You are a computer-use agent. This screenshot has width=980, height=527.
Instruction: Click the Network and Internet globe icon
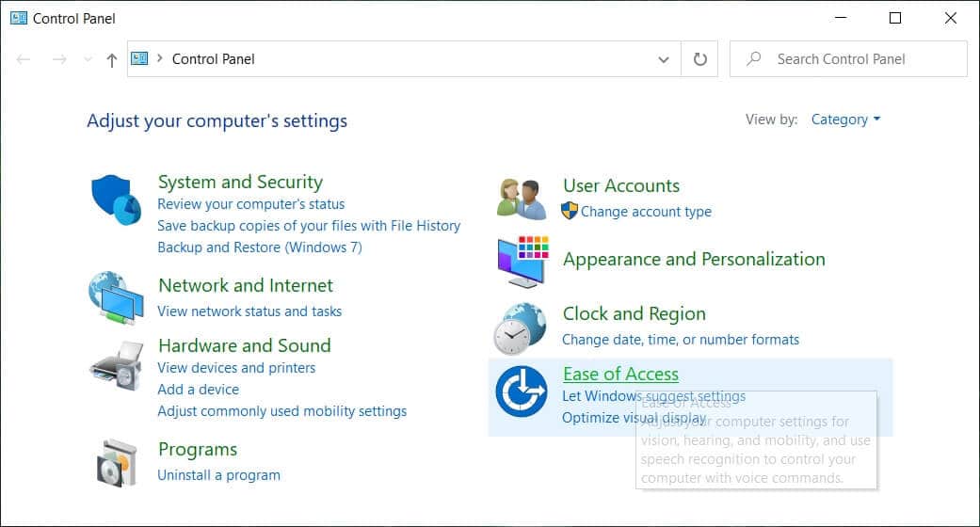click(116, 298)
